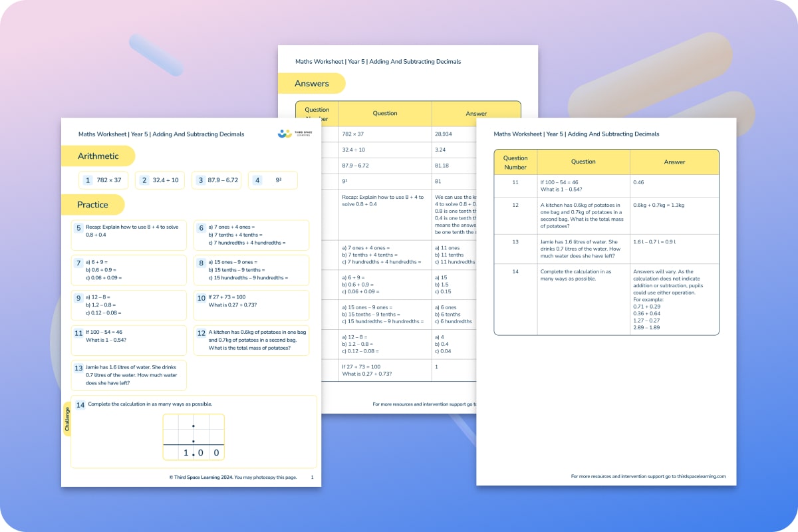Viewport: 798px width, 532px height.
Task: Click the calculation grid showing 1.00
Action: (194, 437)
